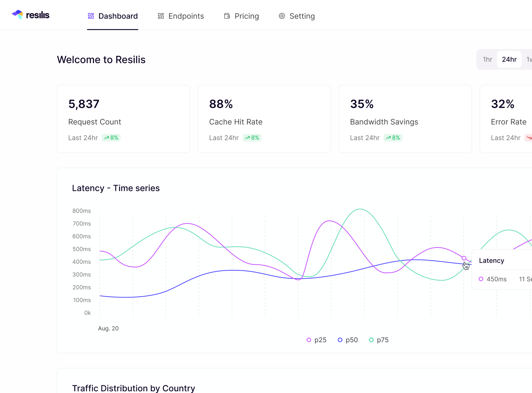Click the Endpoints grid icon
The width and height of the screenshot is (532, 393).
[x=161, y=16]
